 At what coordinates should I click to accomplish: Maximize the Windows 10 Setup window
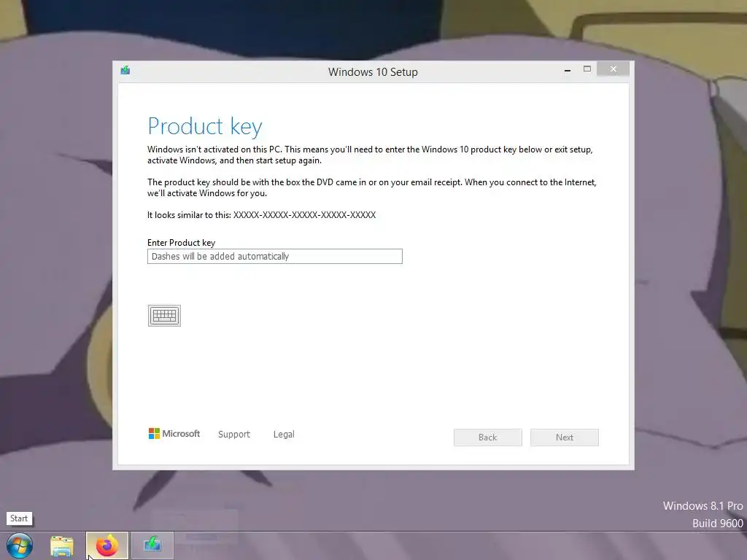click(587, 69)
